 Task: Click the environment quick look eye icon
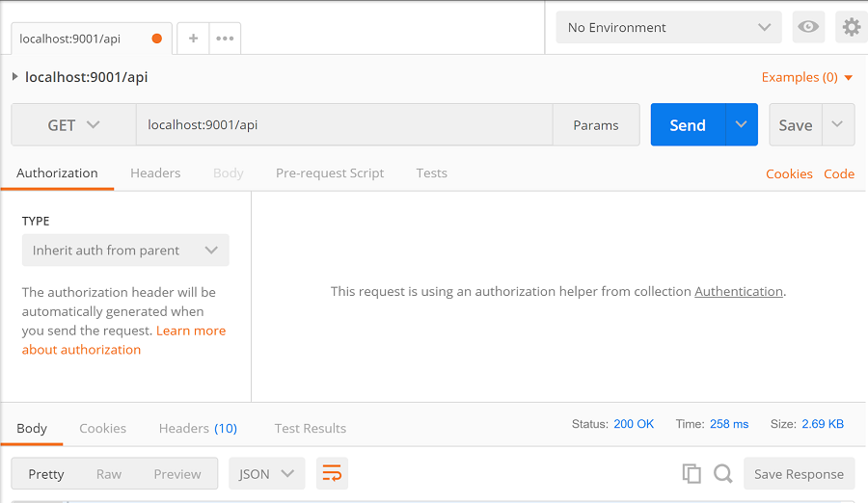pos(808,27)
